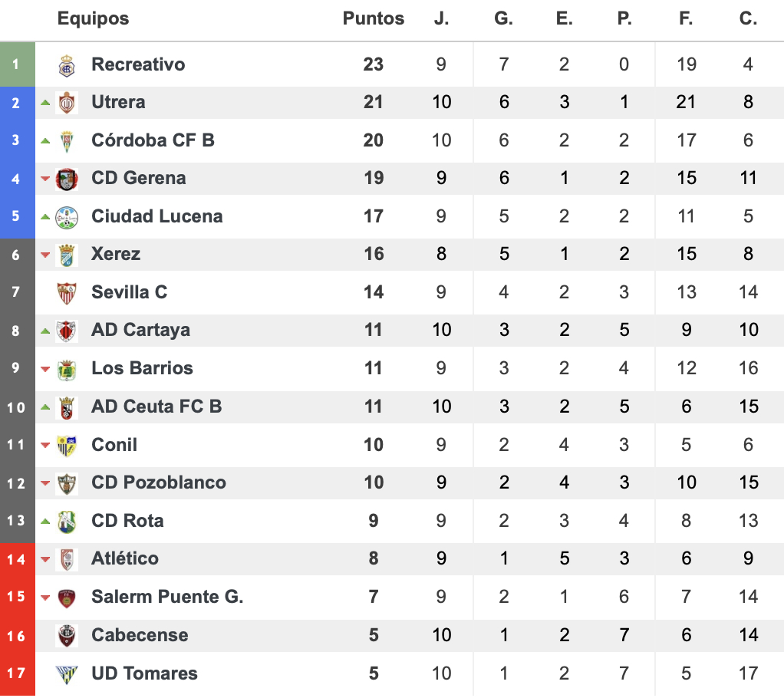
Task: Click the green up arrow beside Utrera
Action: pyautogui.click(x=45, y=103)
